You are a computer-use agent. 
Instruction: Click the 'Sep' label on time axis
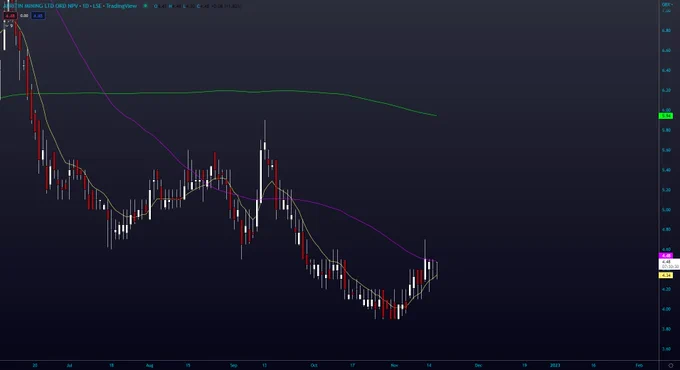click(234, 365)
